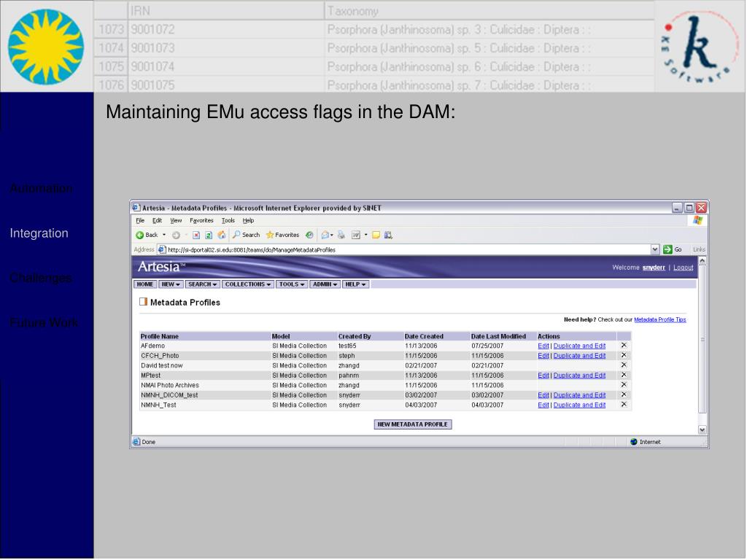Click the History toolbar icon
The width and height of the screenshot is (747, 560).
pos(309,236)
